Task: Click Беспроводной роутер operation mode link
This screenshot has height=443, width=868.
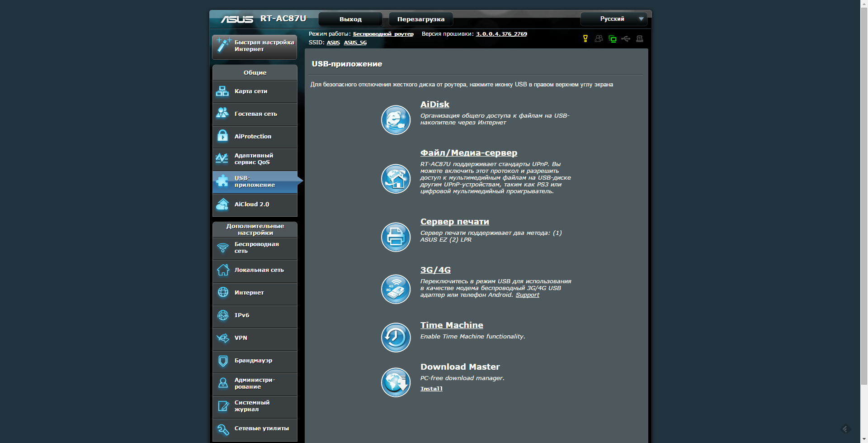Action: [383, 34]
